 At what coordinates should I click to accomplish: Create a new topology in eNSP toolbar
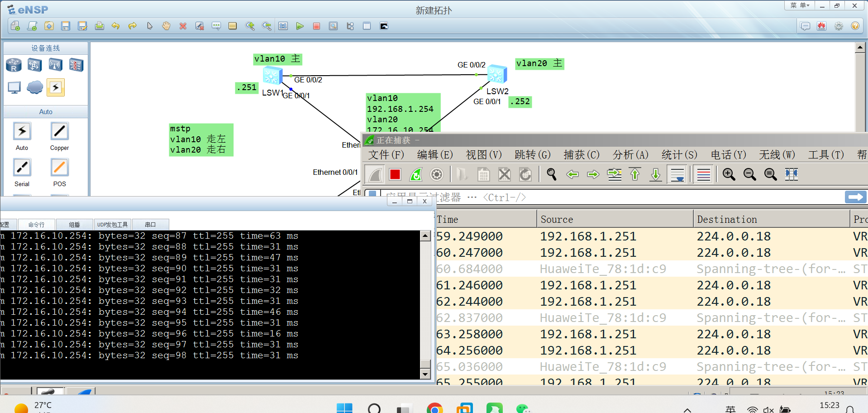pos(15,26)
